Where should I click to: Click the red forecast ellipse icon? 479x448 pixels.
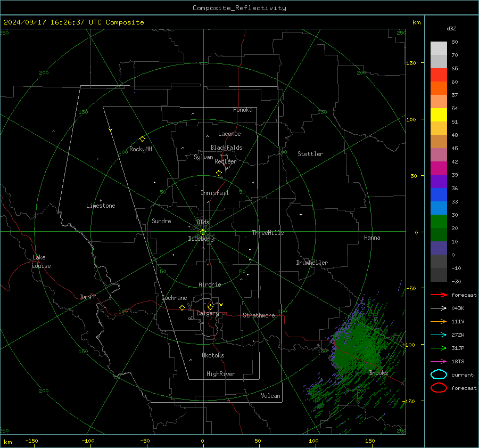click(x=439, y=388)
